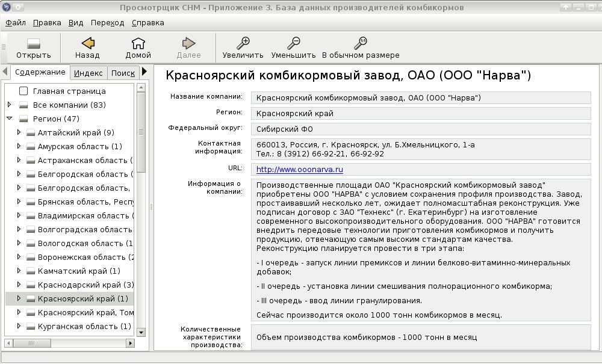This screenshot has height=364, width=602.
Task: Reset zoom with В обычном размере
Action: [x=361, y=43]
